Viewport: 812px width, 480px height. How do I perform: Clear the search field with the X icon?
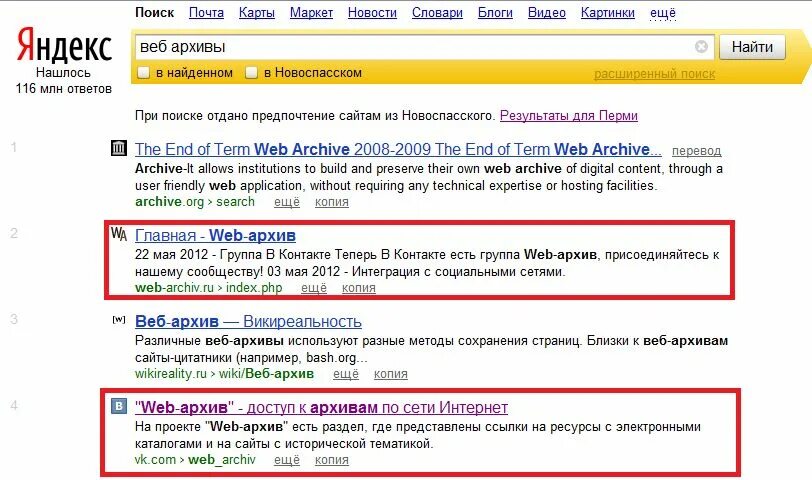[701, 47]
